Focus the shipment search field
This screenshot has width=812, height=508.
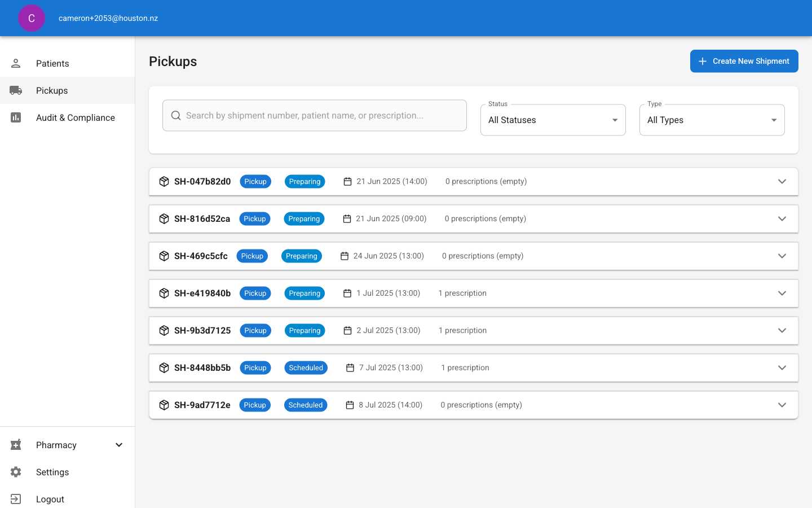point(315,115)
